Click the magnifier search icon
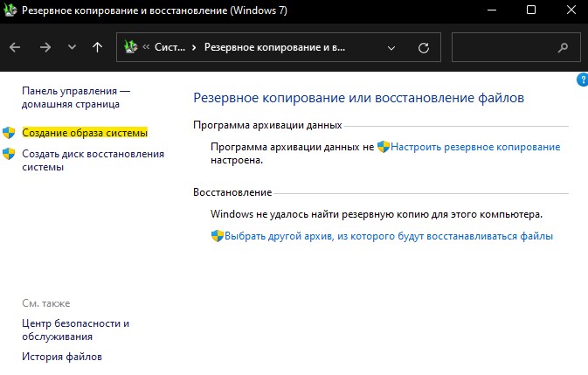The image size is (588, 375). pos(563,47)
